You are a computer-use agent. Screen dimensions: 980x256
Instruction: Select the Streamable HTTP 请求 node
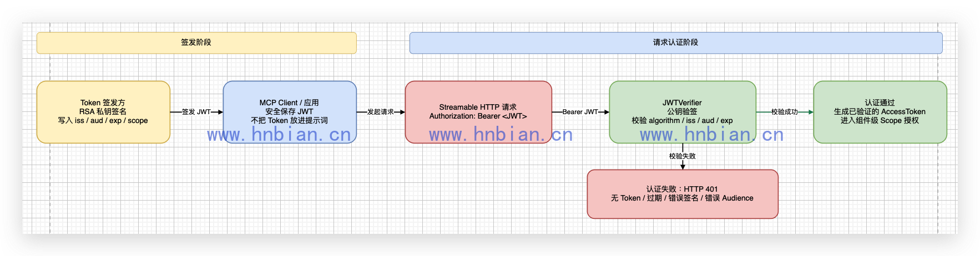pos(478,112)
